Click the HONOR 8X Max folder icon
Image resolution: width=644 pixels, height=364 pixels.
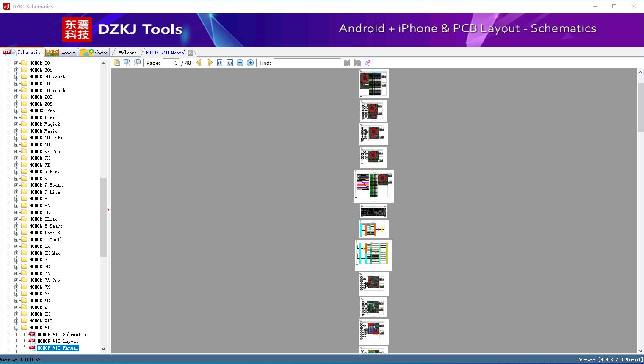24,253
